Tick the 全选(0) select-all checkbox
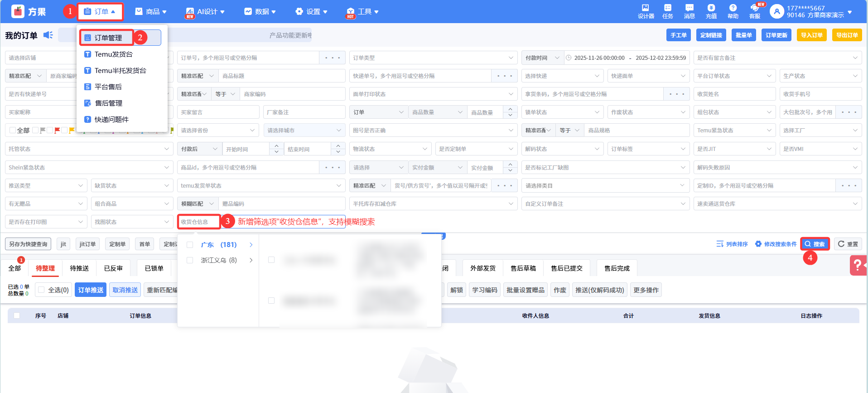868x393 pixels. [41, 290]
